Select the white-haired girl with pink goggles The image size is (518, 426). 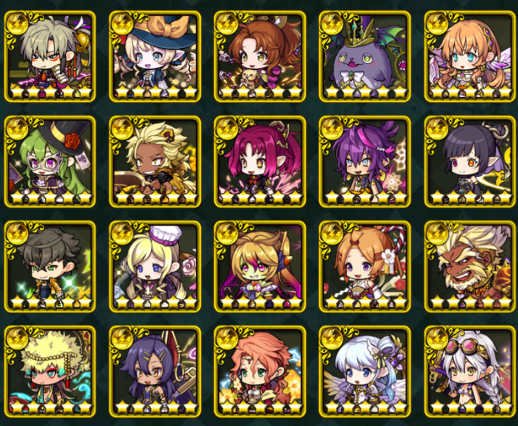click(x=470, y=371)
